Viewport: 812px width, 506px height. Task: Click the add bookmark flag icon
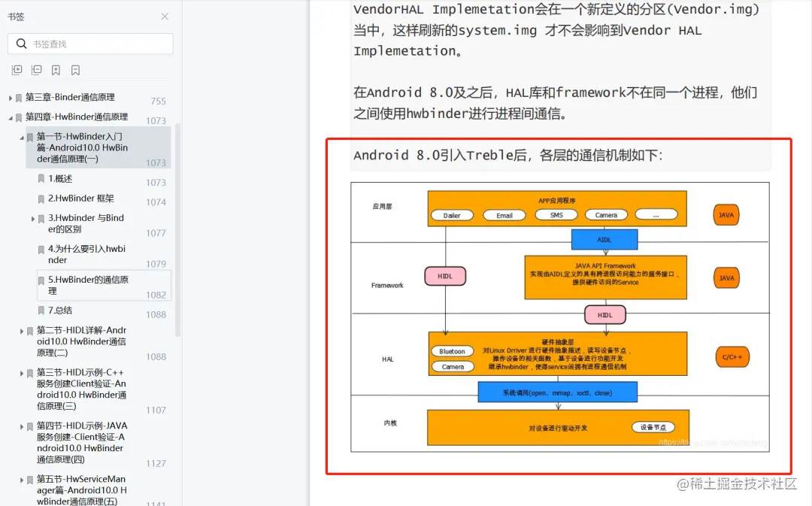[55, 70]
